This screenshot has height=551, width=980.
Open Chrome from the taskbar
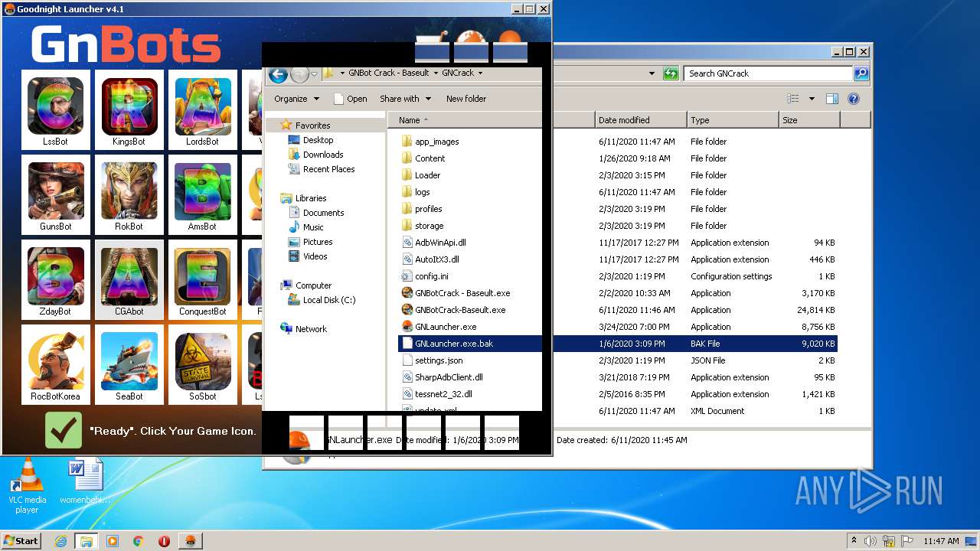138,541
